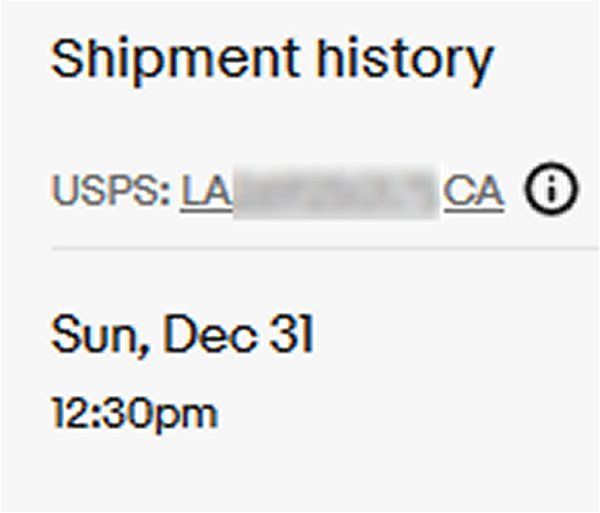Click the "LA" start of tracking number
This screenshot has height=513, width=600.
click(207, 191)
